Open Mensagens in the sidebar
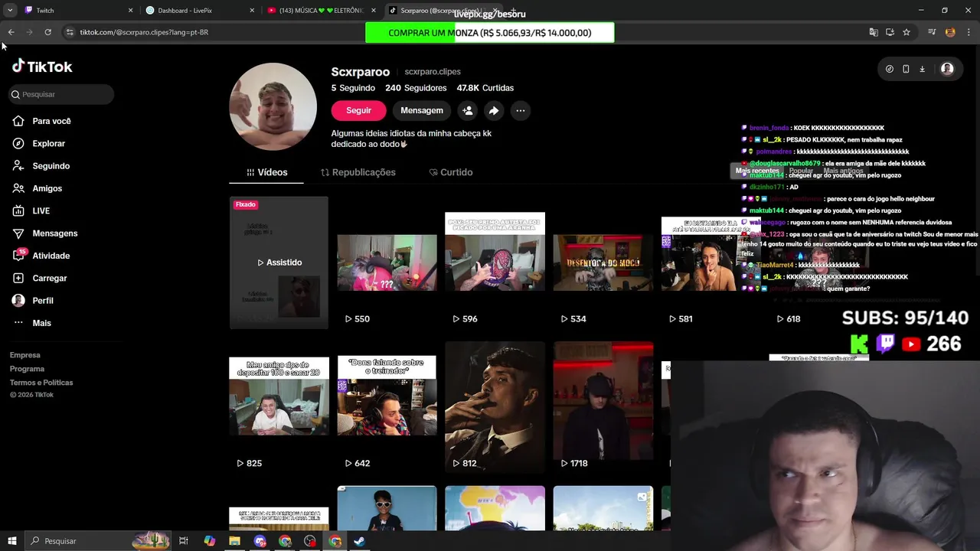980x551 pixels. [x=54, y=233]
